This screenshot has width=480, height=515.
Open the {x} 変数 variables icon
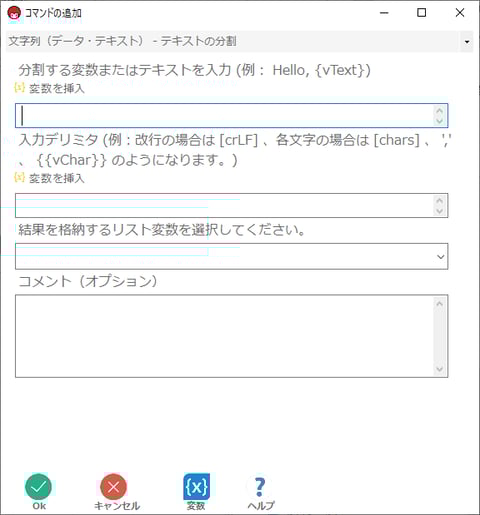pyautogui.click(x=196, y=487)
